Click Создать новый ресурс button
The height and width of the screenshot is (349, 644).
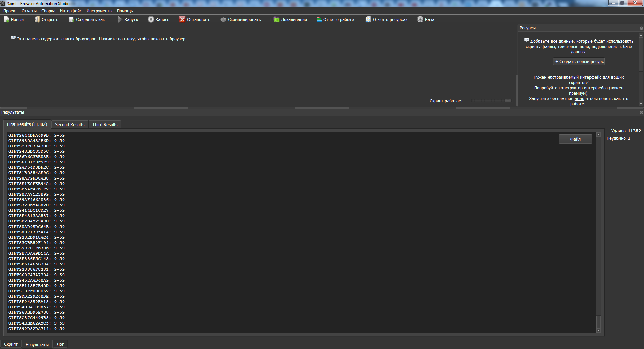tap(579, 62)
